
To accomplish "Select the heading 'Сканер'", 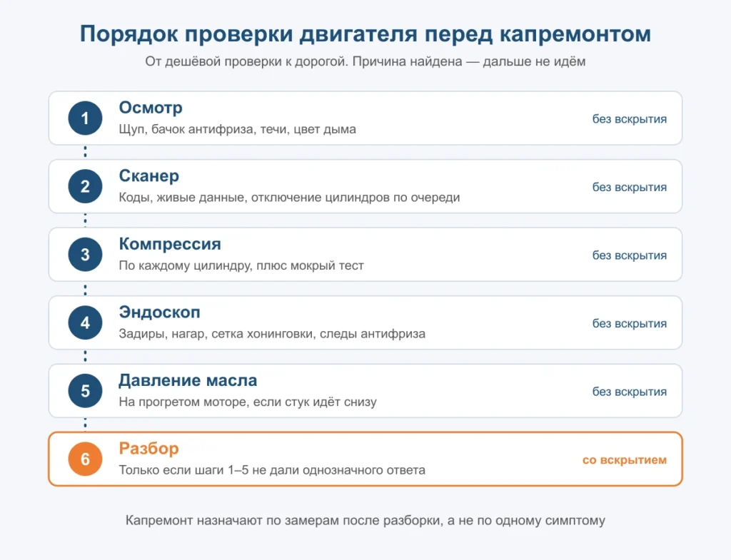I will tap(148, 175).
